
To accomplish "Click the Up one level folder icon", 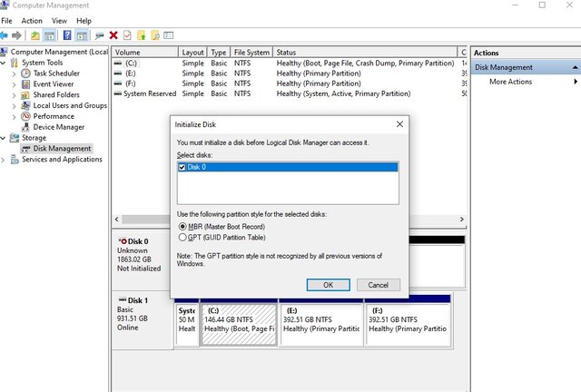I will 35,35.
